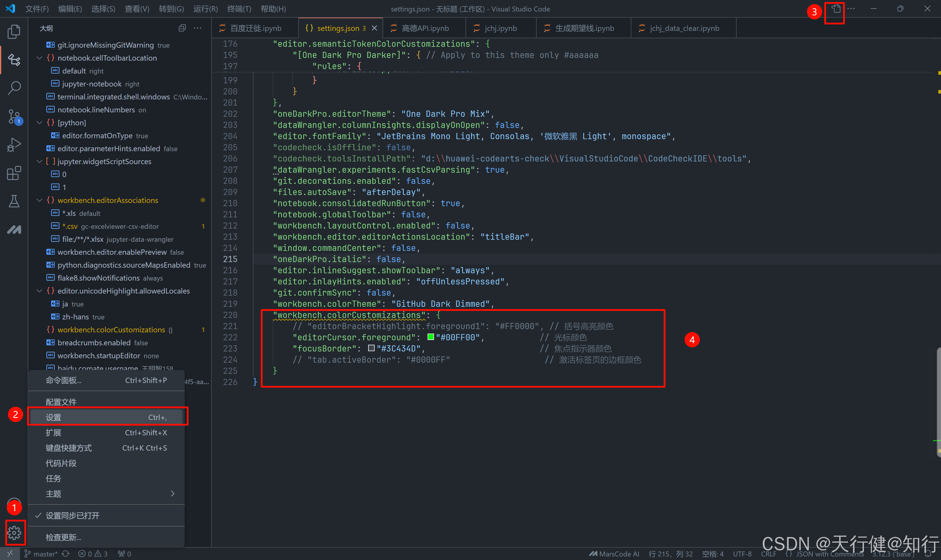Click Open Settings UI icon in title bar
Image resolution: width=941 pixels, height=560 pixels.
tap(836, 9)
